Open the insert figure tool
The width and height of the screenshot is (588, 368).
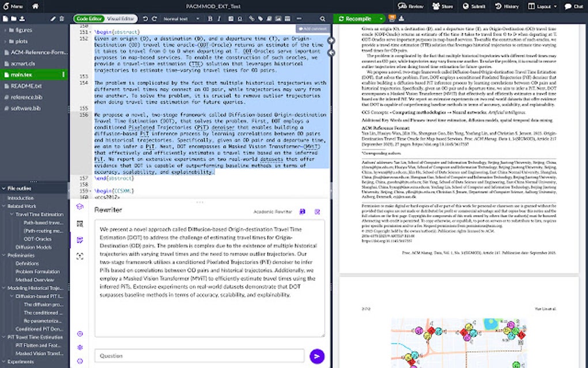(277, 19)
